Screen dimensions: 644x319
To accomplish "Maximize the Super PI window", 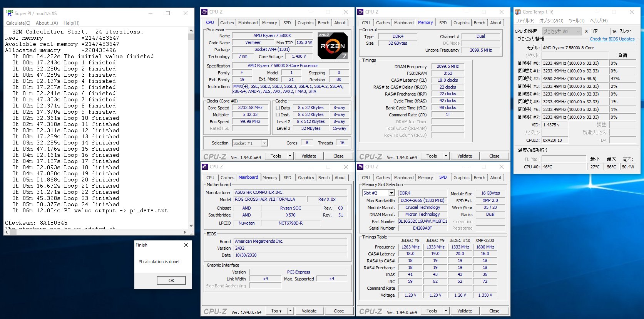I will 168,13.
